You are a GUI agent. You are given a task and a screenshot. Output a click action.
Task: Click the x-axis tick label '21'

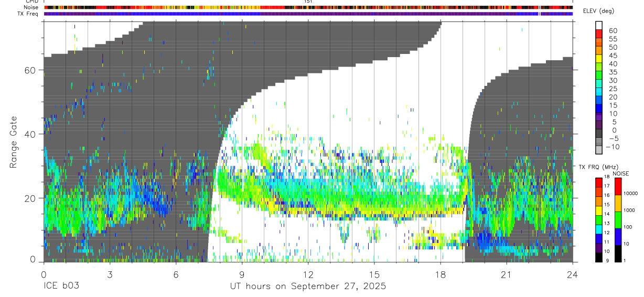(x=506, y=274)
